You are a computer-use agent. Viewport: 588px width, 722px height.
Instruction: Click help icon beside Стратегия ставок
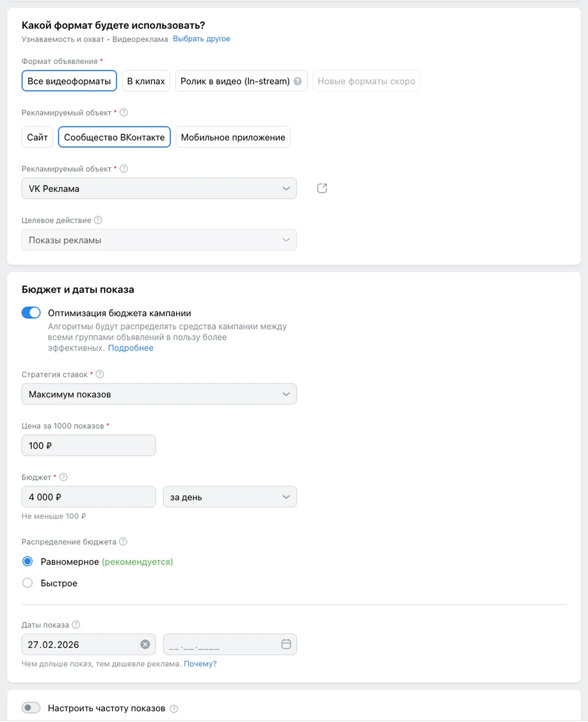click(x=100, y=374)
